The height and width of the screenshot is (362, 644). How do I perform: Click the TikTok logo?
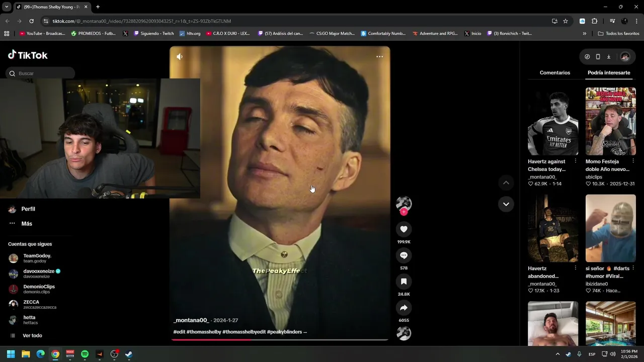click(x=28, y=55)
